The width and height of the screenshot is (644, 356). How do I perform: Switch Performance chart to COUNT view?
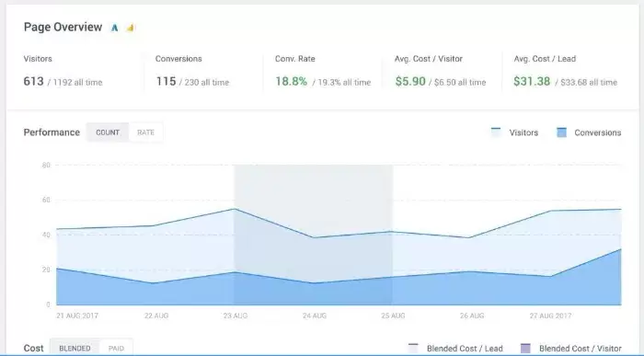point(108,132)
